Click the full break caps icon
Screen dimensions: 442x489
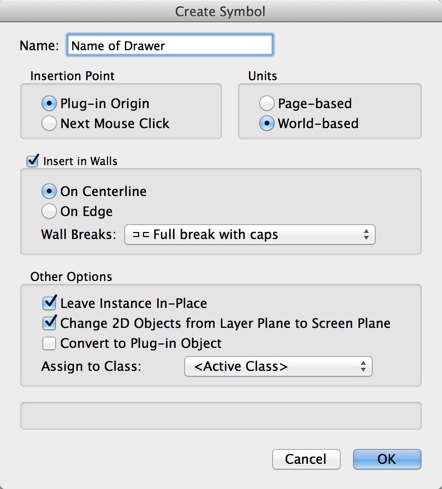pos(141,235)
